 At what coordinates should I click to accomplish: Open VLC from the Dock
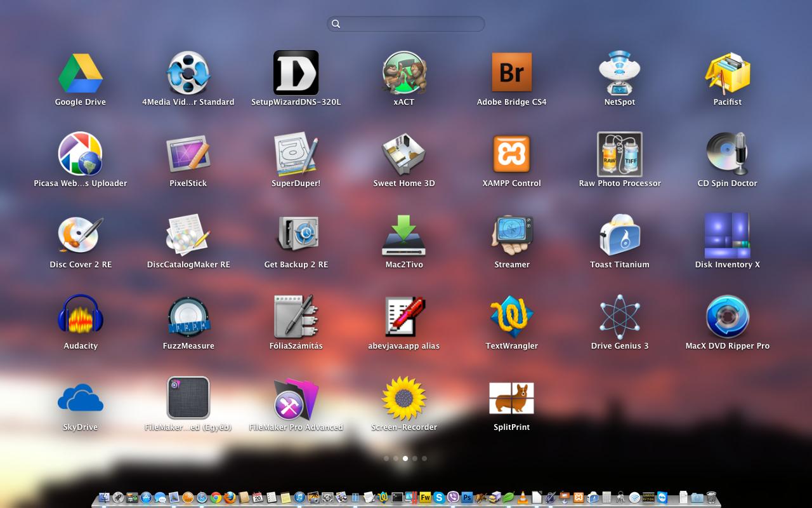(523, 497)
